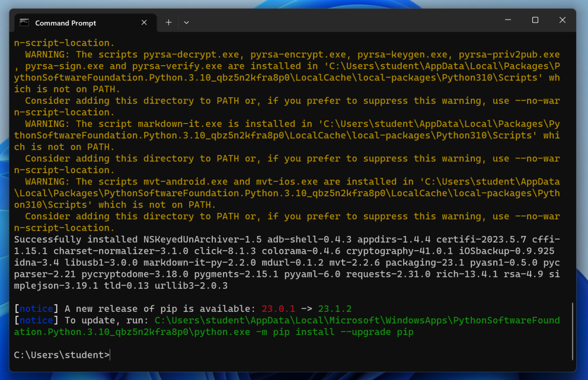Click the 'NSKeyedUnArchiver-1.5' text
The height and width of the screenshot is (380, 588).
(203, 240)
